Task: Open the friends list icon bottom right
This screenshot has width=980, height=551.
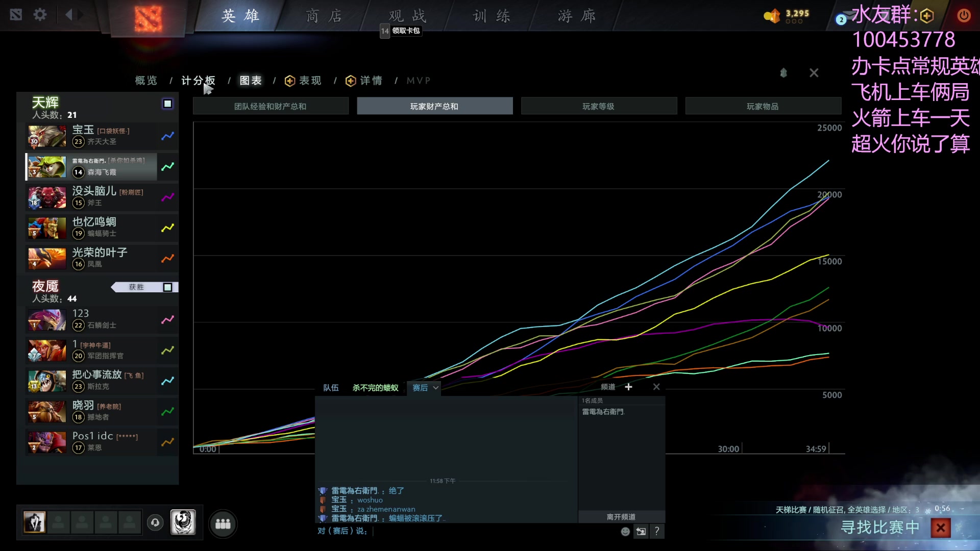Action: point(223,523)
